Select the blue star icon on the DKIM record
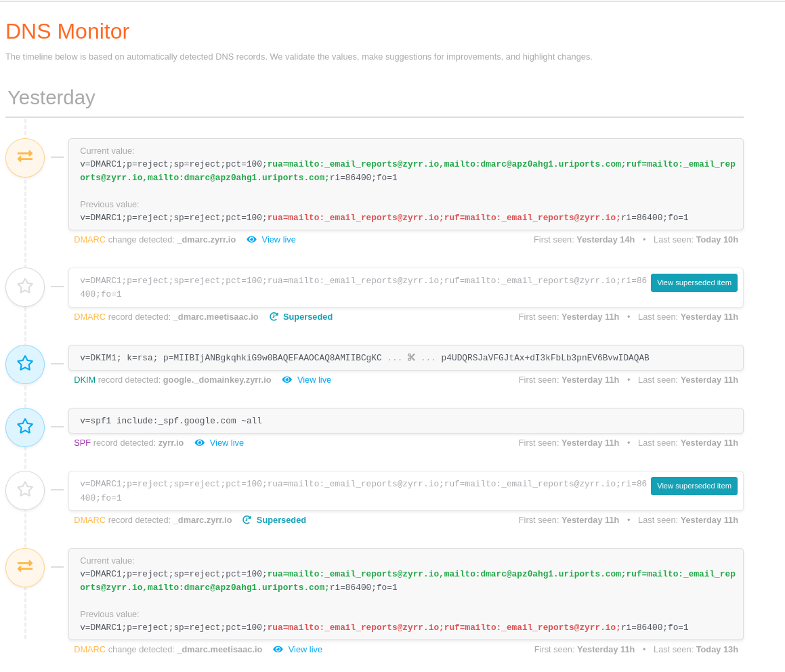The width and height of the screenshot is (785, 672). 25,364
